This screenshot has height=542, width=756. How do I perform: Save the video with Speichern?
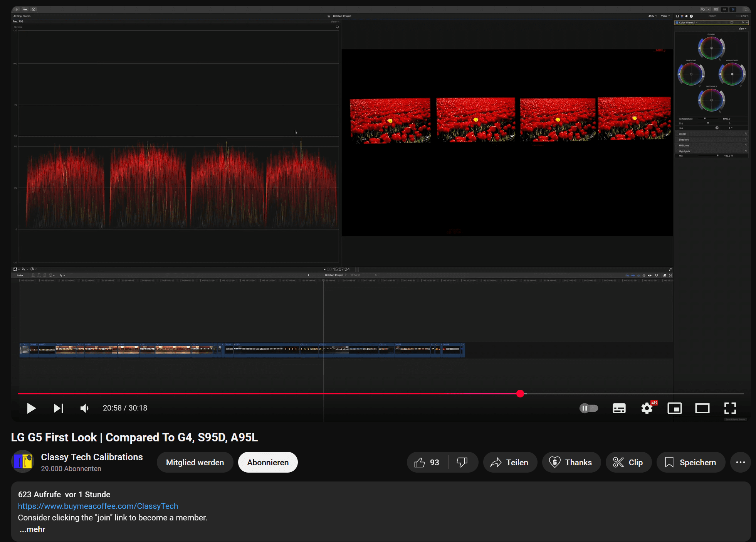(x=691, y=462)
